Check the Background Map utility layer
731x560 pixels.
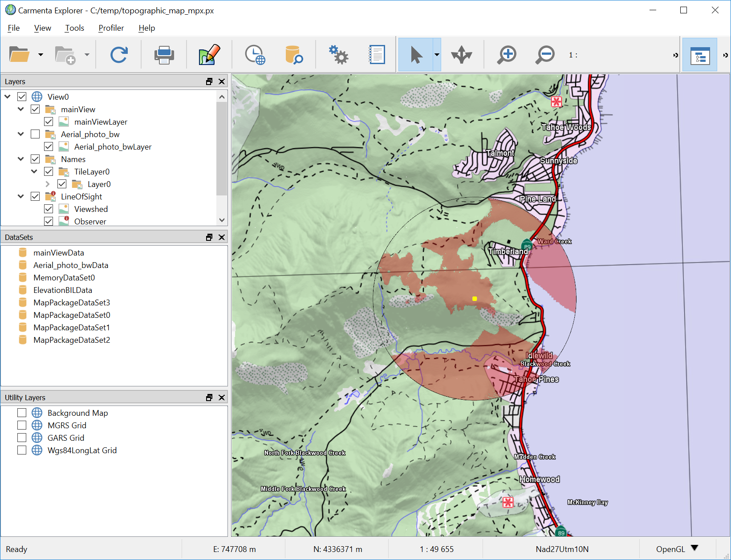tap(22, 413)
